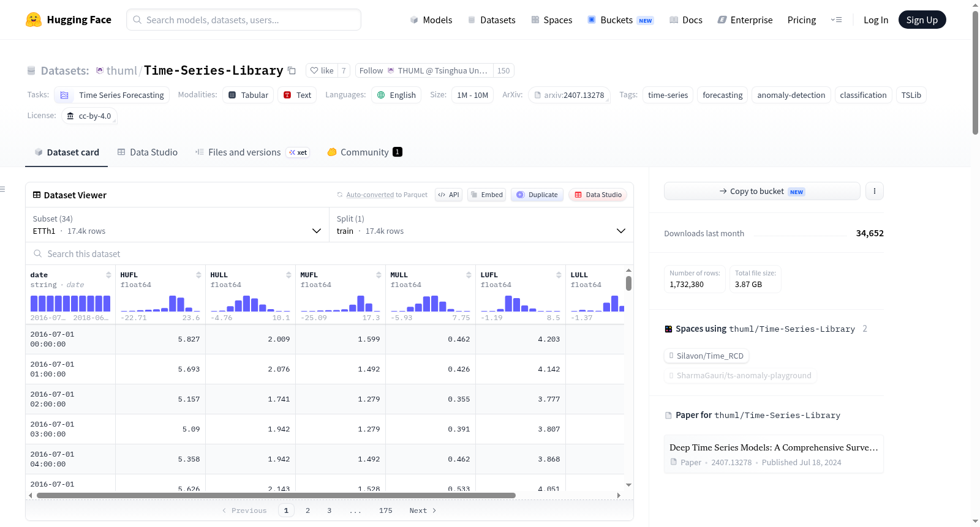Expand the Subset ETTh1 dropdown
Image resolution: width=980 pixels, height=527 pixels.
[x=177, y=225]
